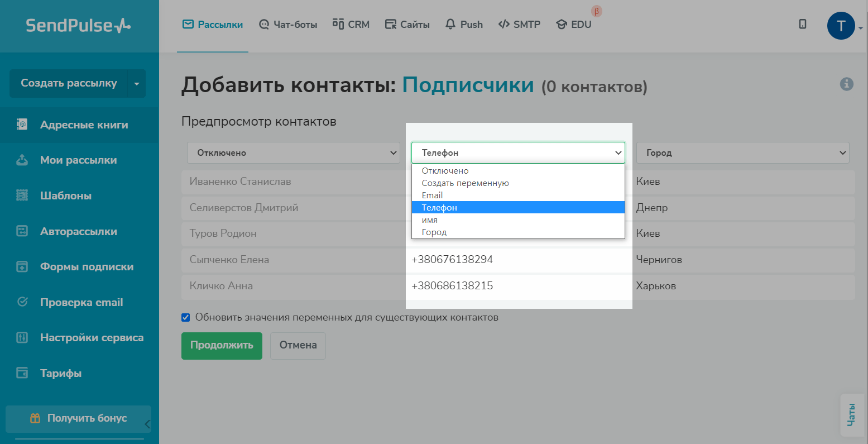Click the Отмена button

[298, 345]
